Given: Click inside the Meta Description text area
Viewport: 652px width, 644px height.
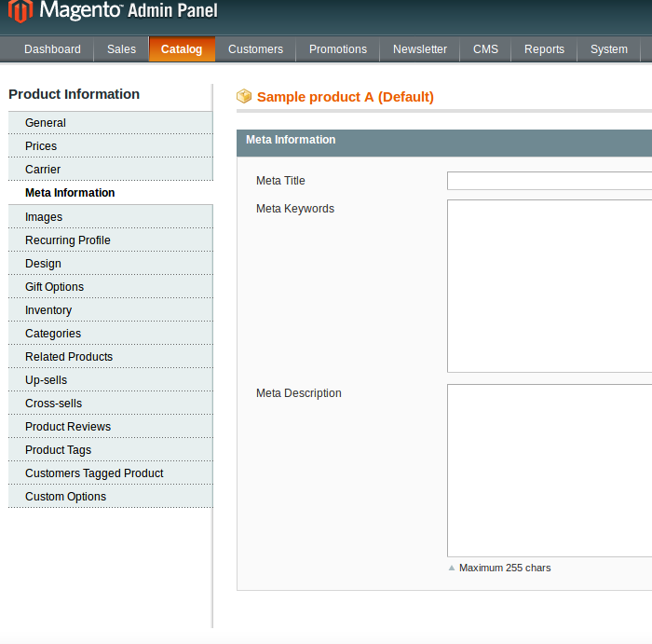Looking at the screenshot, I should pos(549,470).
